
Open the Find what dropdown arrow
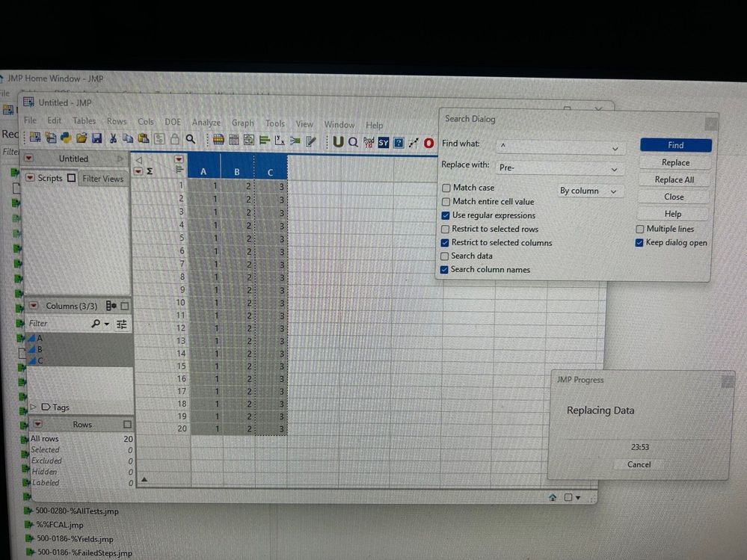pyautogui.click(x=615, y=149)
